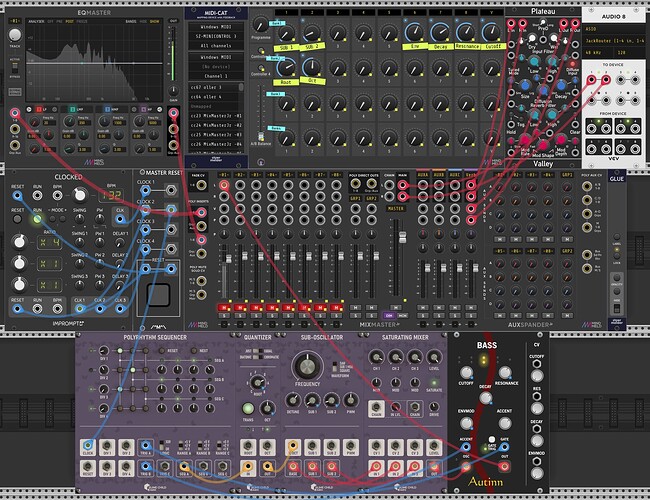Click the knob labeled Cutoff

tap(492, 32)
